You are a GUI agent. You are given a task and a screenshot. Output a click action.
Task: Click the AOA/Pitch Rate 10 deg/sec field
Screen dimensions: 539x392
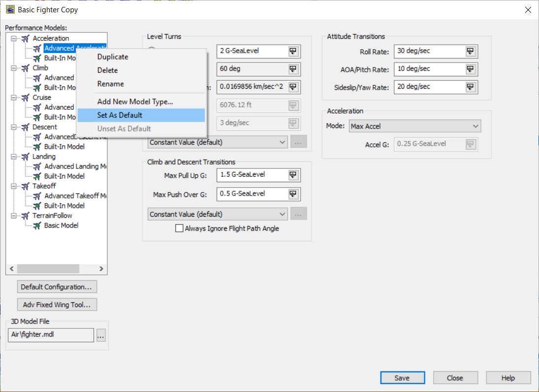(x=436, y=69)
